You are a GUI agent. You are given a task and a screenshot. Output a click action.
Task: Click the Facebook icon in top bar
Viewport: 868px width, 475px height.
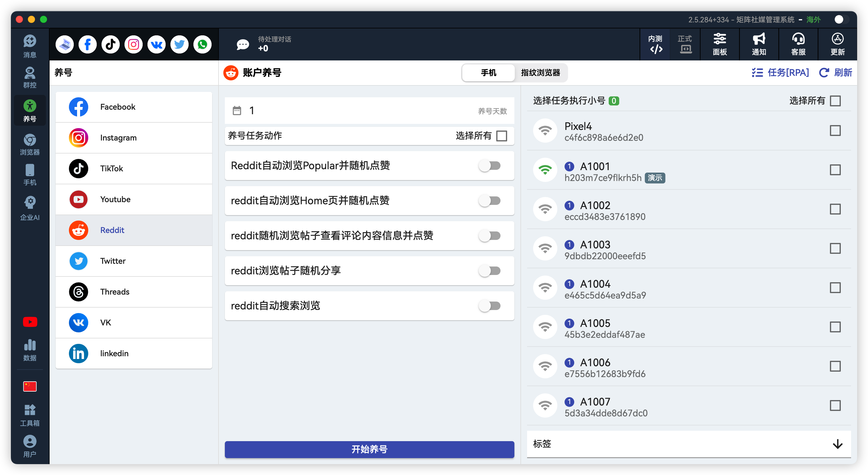click(88, 44)
